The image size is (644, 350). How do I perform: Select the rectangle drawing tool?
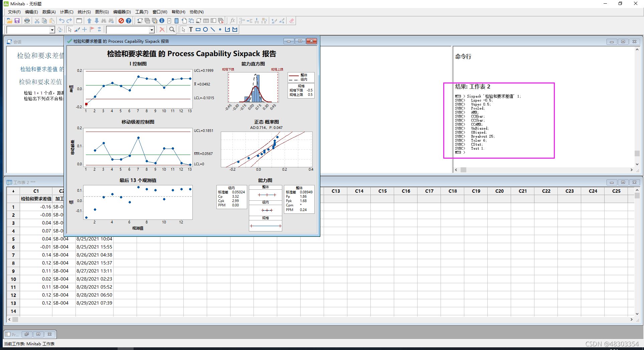[198, 30]
